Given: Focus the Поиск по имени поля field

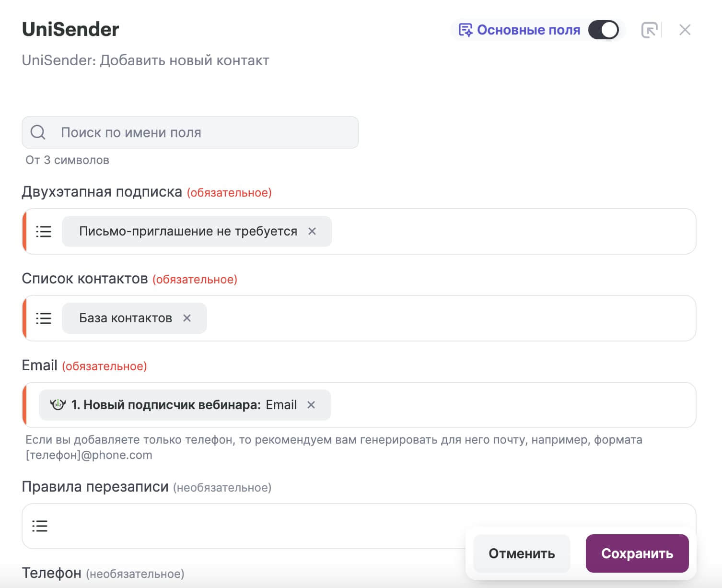Looking at the screenshot, I should click(190, 132).
